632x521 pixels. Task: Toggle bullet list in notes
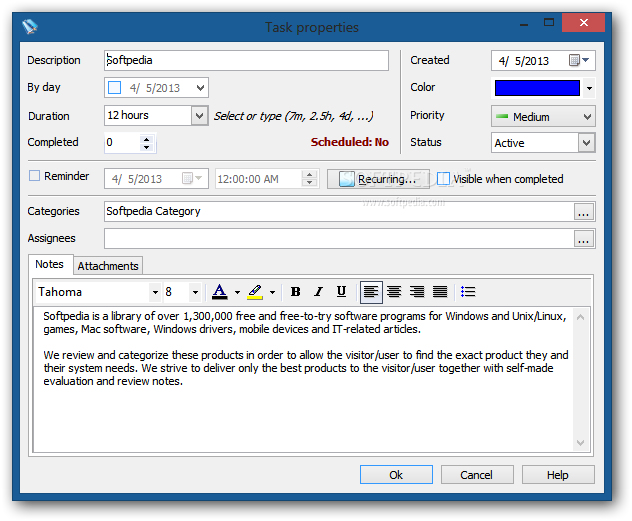tap(468, 292)
